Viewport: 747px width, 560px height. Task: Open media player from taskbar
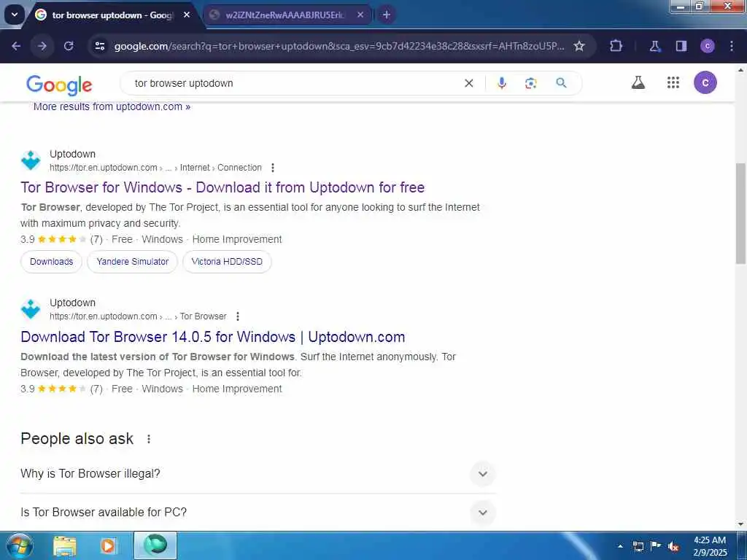pyautogui.click(x=108, y=545)
